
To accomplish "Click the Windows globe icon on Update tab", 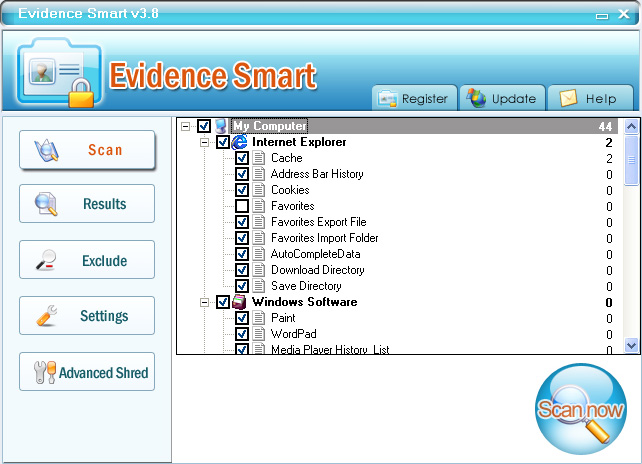I will pyautogui.click(x=476, y=98).
